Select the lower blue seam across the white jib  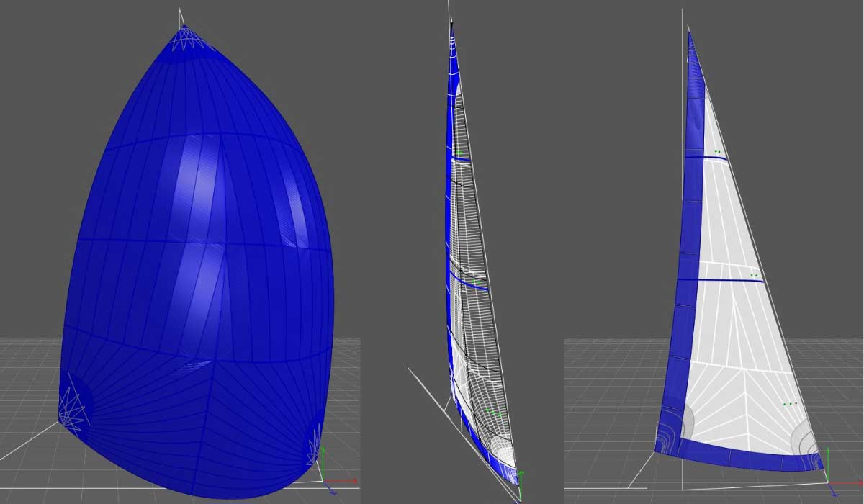[720, 280]
